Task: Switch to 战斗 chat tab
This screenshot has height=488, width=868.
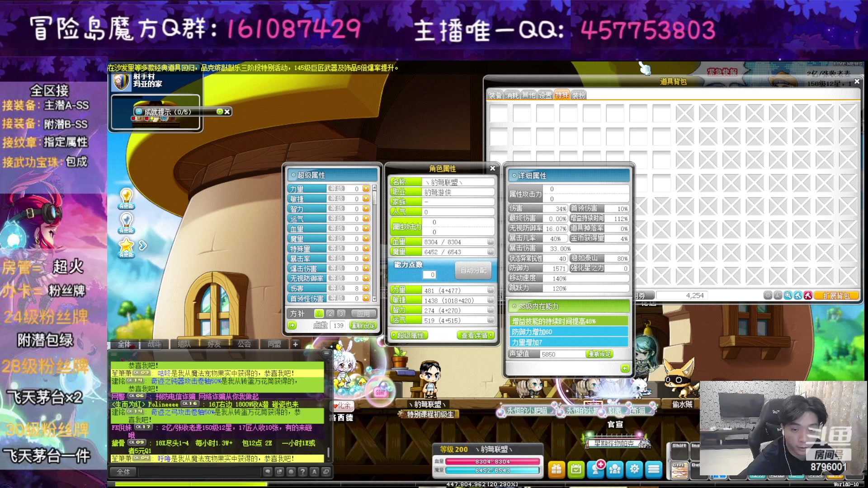Action: [154, 344]
